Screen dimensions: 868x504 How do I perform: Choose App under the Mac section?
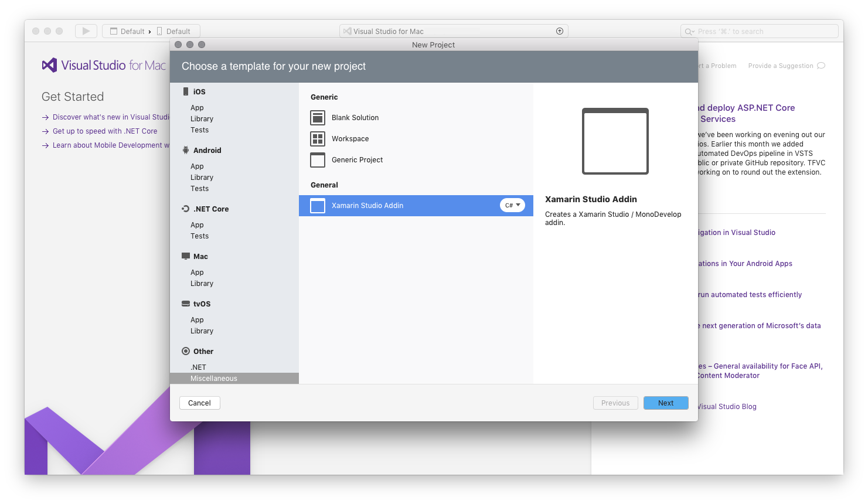[x=197, y=273]
